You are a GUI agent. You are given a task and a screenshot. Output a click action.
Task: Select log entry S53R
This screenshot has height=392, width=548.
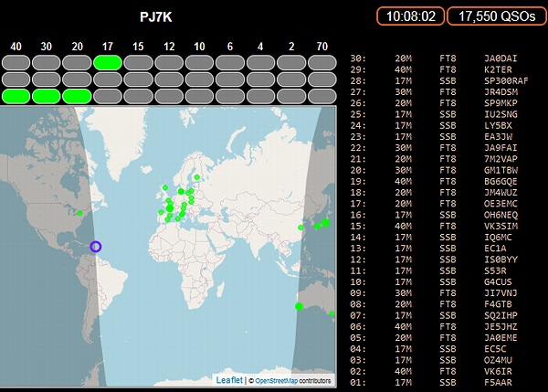428,271
